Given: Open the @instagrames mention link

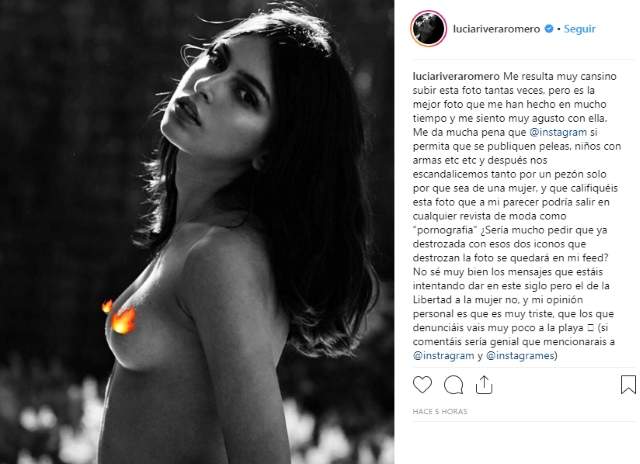Looking at the screenshot, I should pyautogui.click(x=520, y=355).
